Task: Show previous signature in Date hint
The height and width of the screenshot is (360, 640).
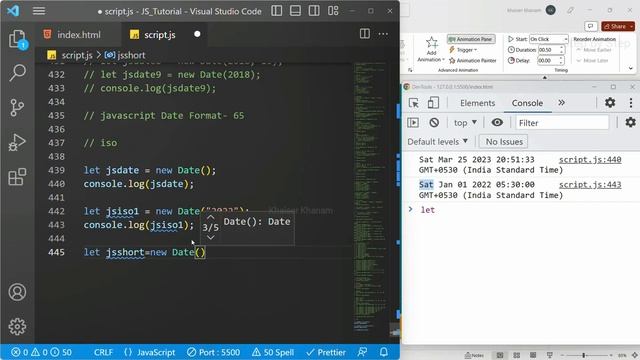Action: [211, 217]
